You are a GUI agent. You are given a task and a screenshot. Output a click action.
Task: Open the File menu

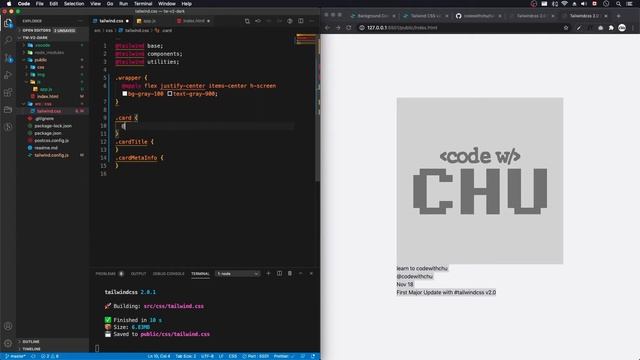tap(40, 4)
